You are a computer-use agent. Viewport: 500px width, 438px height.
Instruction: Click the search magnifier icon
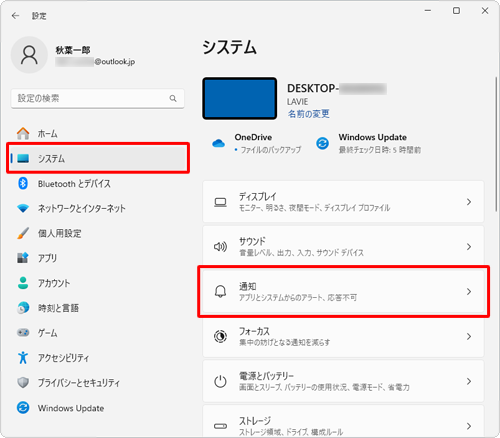(173, 98)
